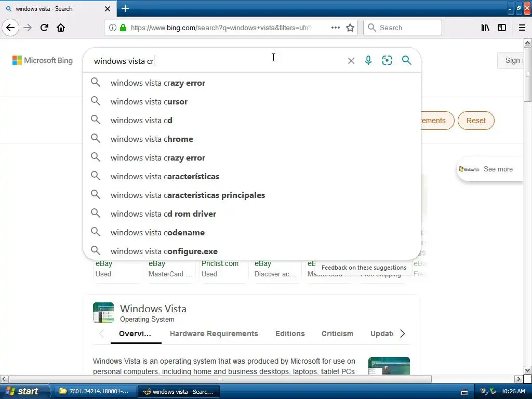Bookmark this page with the star
Image resolution: width=532 pixels, height=399 pixels.
click(350, 28)
